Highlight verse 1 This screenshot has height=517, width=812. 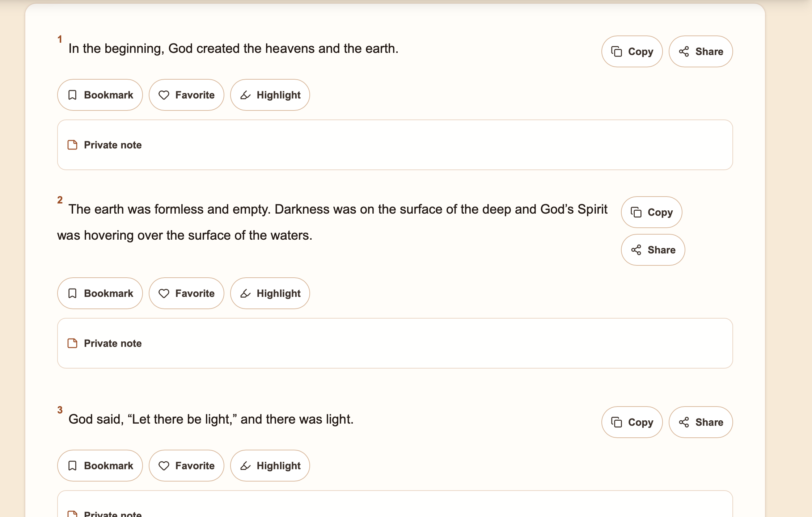pos(270,95)
